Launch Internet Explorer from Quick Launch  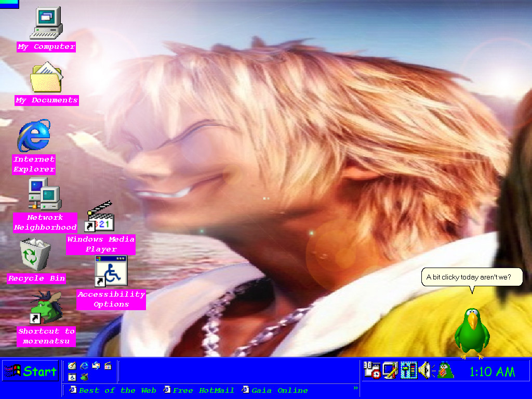(84, 366)
